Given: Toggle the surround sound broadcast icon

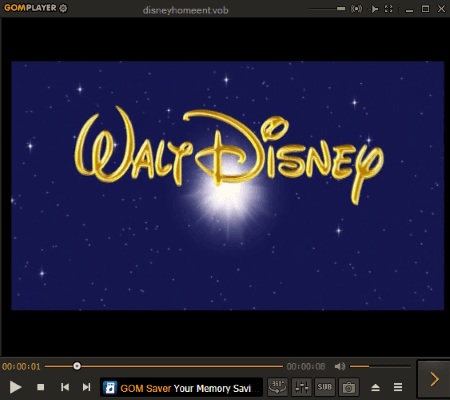Looking at the screenshot, I should click(x=356, y=9).
